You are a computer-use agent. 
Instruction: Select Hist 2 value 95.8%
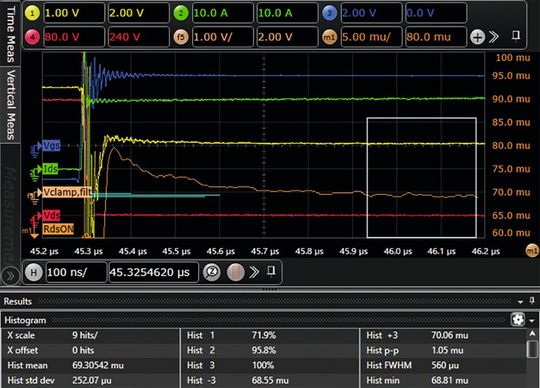pyautogui.click(x=264, y=350)
